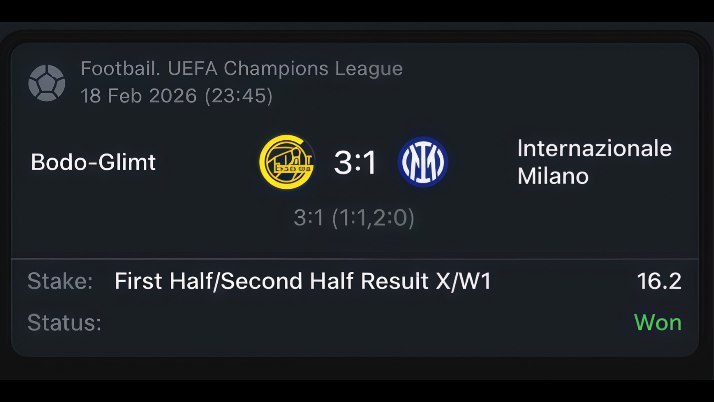The width and height of the screenshot is (714, 402).
Task: Select the Internazionale Milano team name
Action: pyautogui.click(x=594, y=162)
